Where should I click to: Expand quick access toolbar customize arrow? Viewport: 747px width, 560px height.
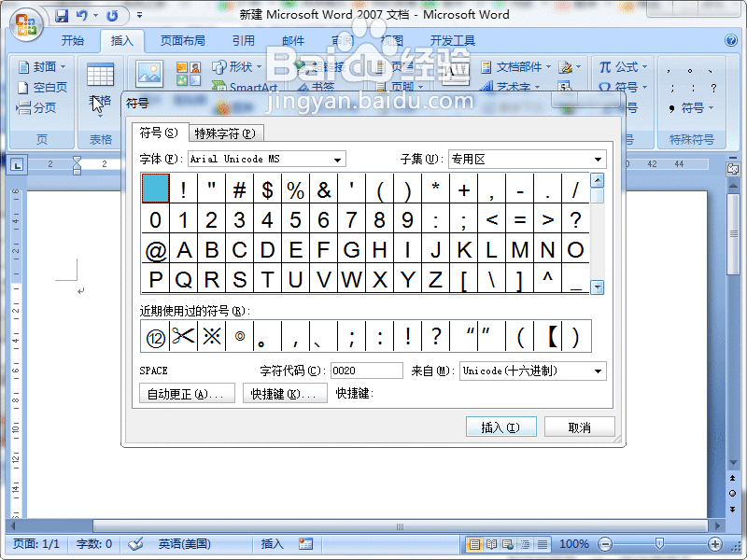[x=139, y=15]
